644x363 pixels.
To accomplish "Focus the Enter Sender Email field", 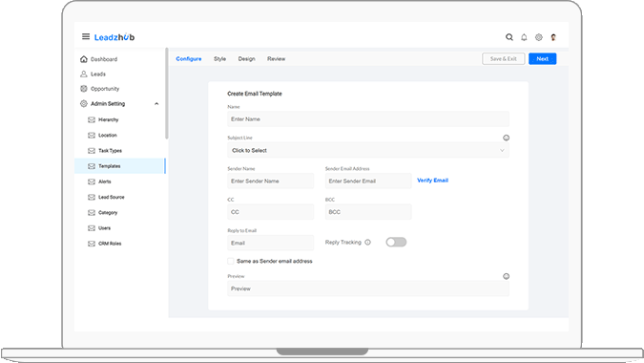I will click(368, 181).
